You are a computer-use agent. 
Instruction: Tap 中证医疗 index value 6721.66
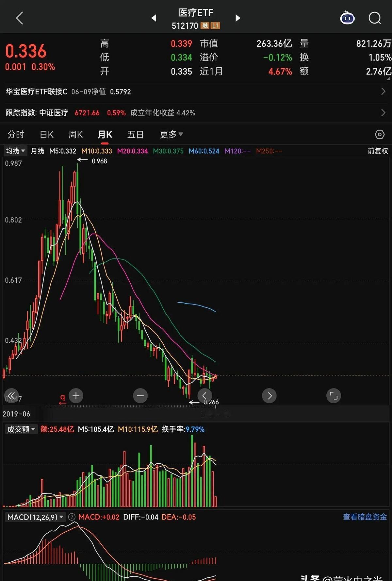[87, 113]
